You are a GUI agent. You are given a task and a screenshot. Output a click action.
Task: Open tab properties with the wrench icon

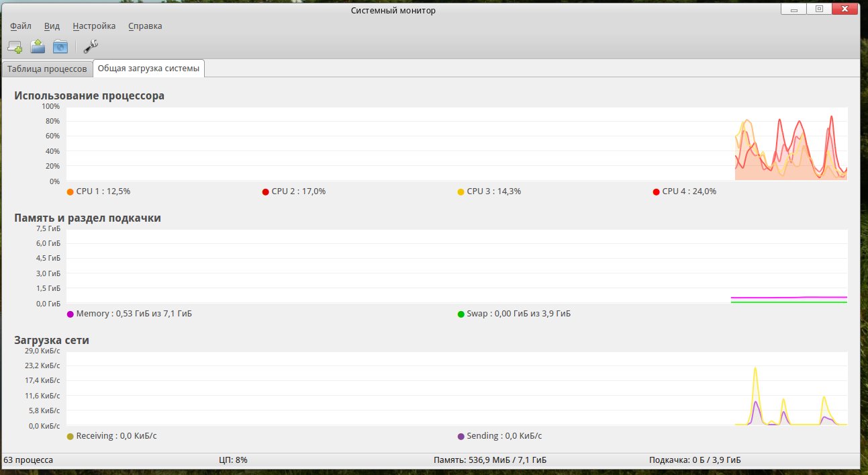tap(91, 46)
